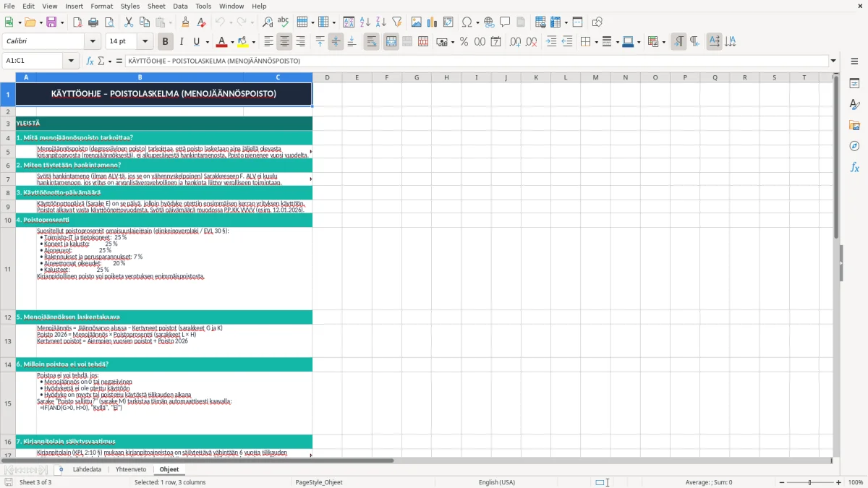Viewport: 868px width, 488px height.
Task: Open the Font Name dropdown
Action: click(93, 42)
